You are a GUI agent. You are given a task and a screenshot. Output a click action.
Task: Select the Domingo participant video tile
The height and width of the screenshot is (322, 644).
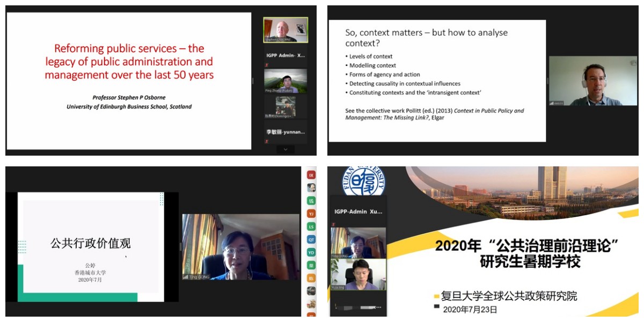(286, 107)
